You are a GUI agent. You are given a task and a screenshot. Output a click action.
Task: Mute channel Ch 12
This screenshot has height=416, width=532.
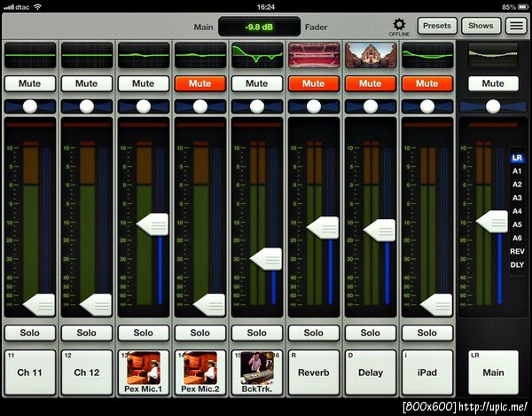87,83
